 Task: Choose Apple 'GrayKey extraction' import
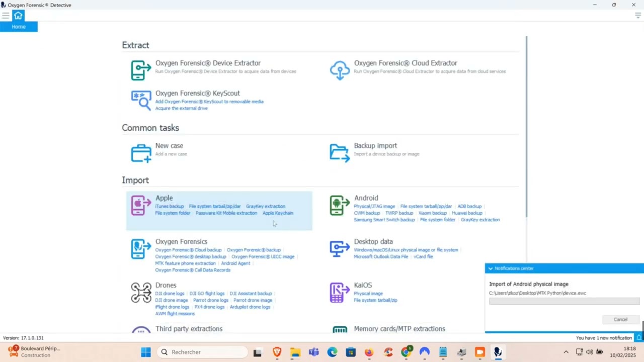266,206
